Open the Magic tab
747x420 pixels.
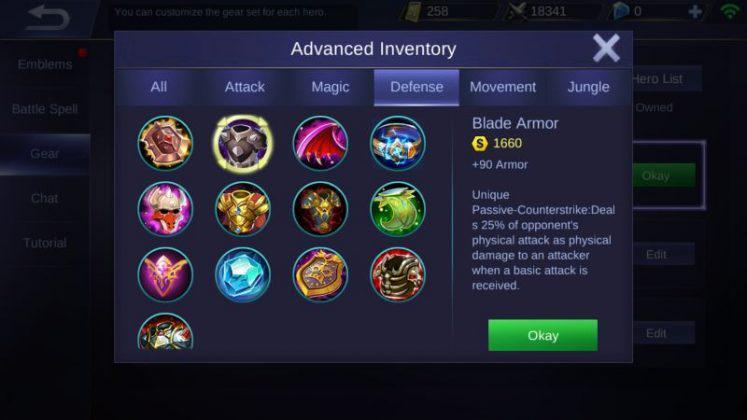(330, 87)
